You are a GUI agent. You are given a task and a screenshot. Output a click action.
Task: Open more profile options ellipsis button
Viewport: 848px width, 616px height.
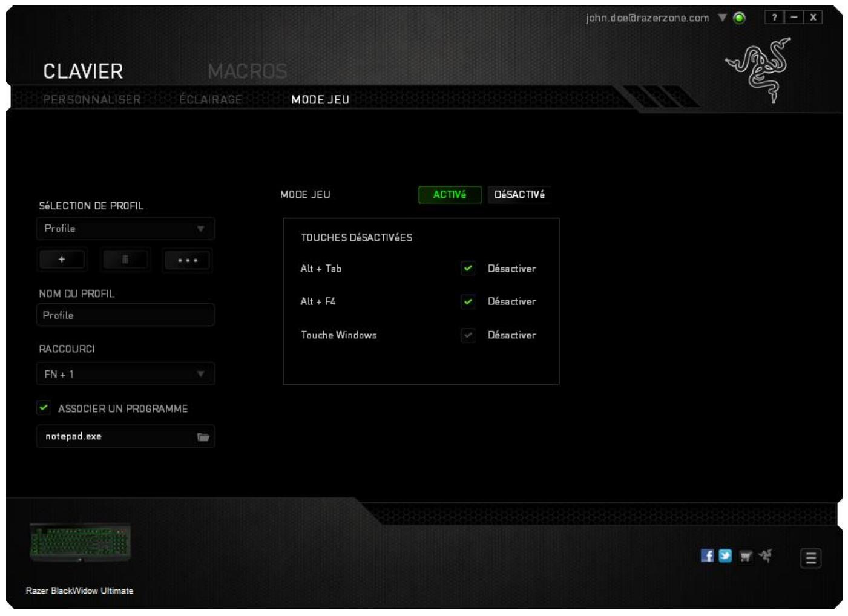click(x=188, y=260)
